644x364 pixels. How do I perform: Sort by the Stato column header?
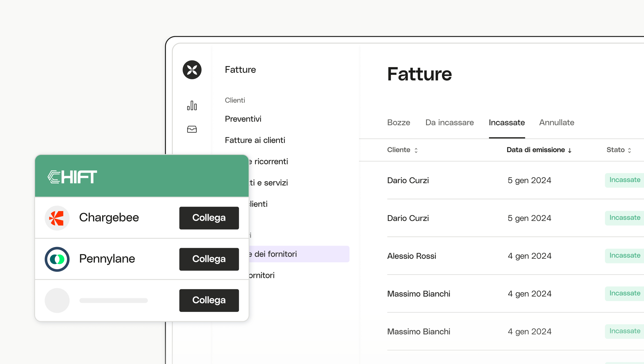coord(619,150)
